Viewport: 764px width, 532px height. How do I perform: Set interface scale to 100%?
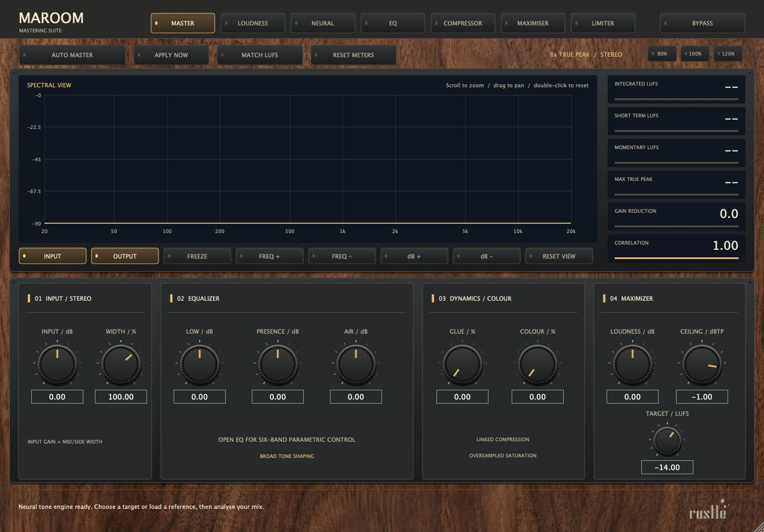point(695,54)
